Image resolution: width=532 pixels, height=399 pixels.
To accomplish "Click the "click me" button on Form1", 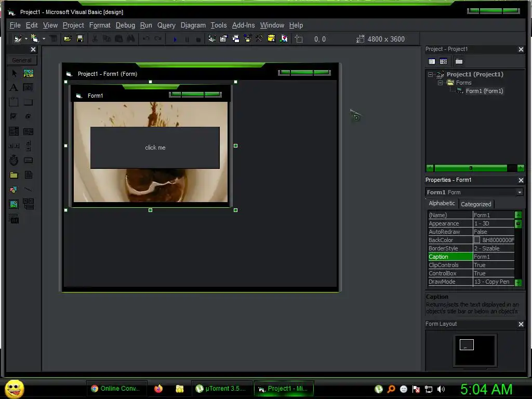I will click(155, 148).
